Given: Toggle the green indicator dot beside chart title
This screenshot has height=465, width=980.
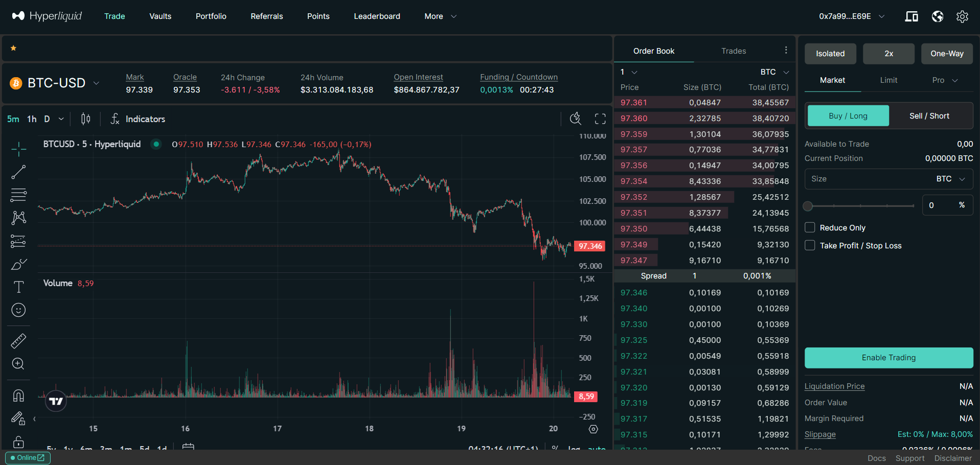Looking at the screenshot, I should 156,144.
